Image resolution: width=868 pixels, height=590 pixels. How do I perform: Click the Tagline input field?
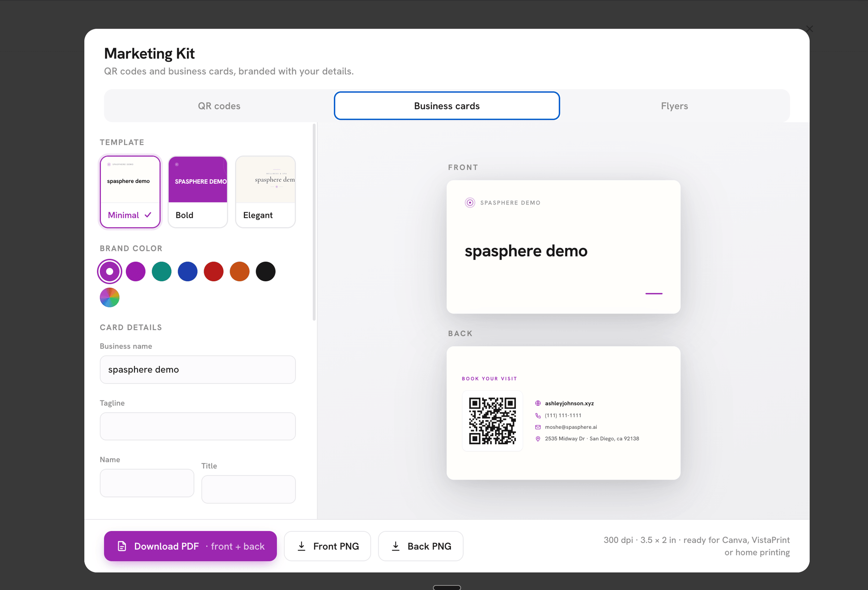coord(197,427)
